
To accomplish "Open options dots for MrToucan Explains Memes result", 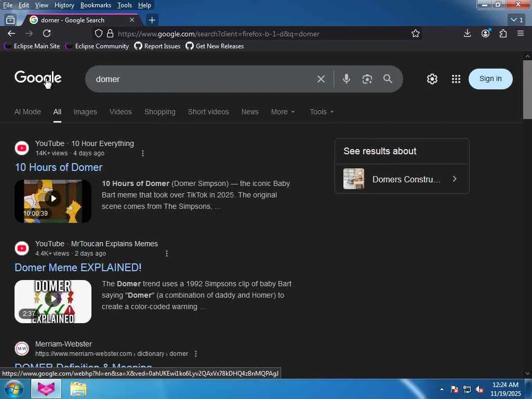I will pyautogui.click(x=167, y=254).
